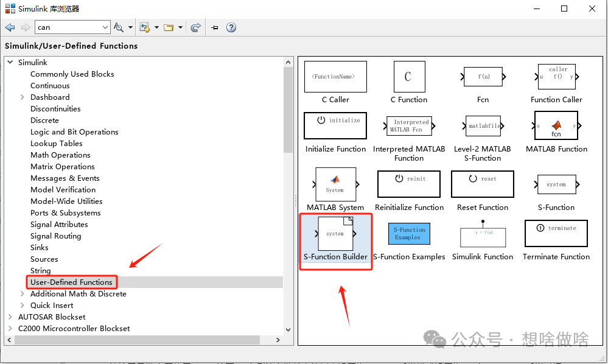This screenshot has width=608, height=364.
Task: Select the MATLAB System block icon
Action: point(335,184)
